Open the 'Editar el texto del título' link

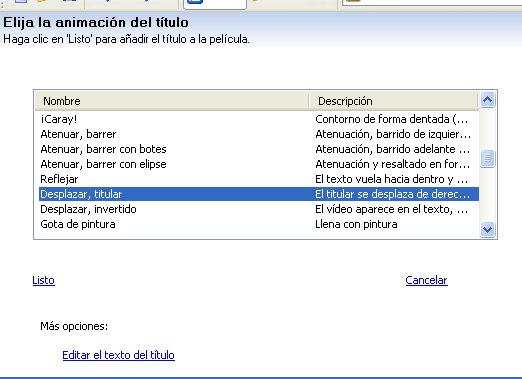click(118, 355)
